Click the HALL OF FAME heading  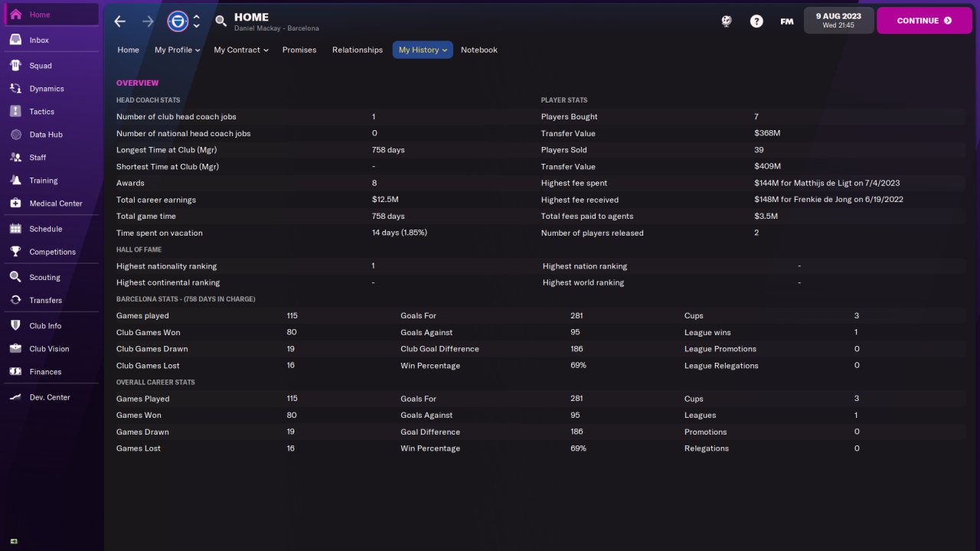[x=139, y=249]
